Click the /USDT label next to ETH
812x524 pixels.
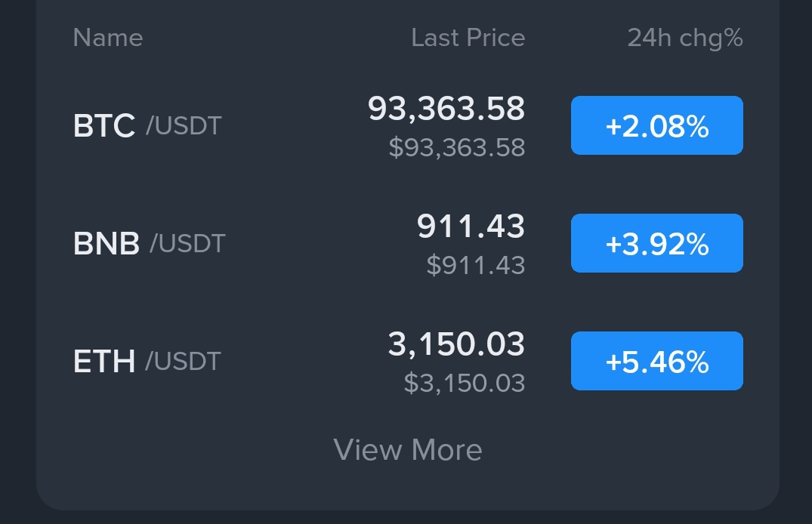pyautogui.click(x=183, y=361)
